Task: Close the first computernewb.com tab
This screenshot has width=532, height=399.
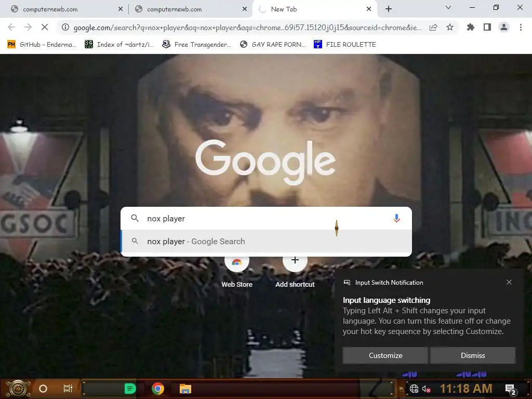Action: tap(120, 9)
